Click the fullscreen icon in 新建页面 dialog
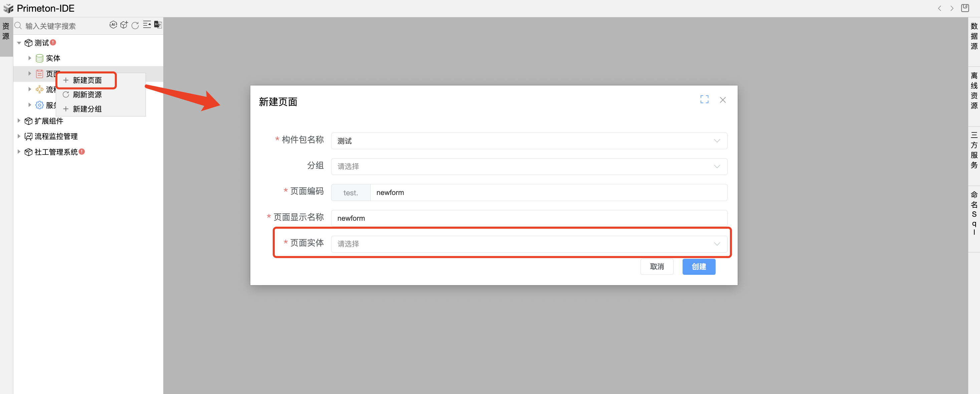Screen dimensions: 980x394 point(704,100)
